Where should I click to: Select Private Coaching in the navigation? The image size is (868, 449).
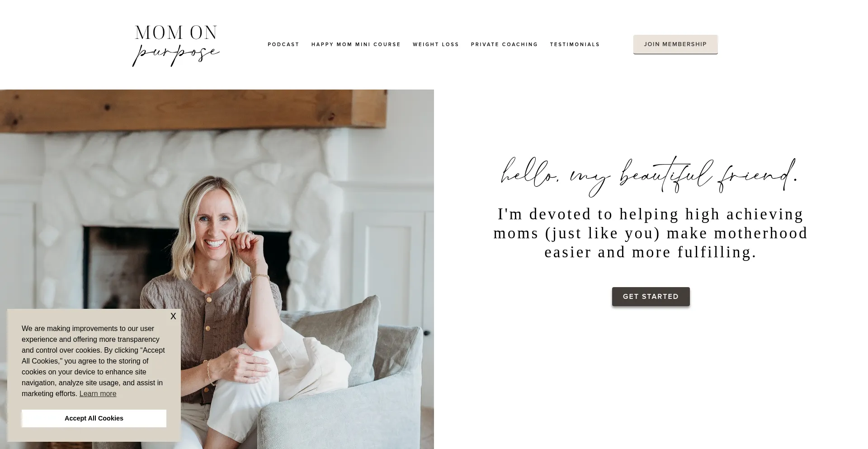[505, 44]
